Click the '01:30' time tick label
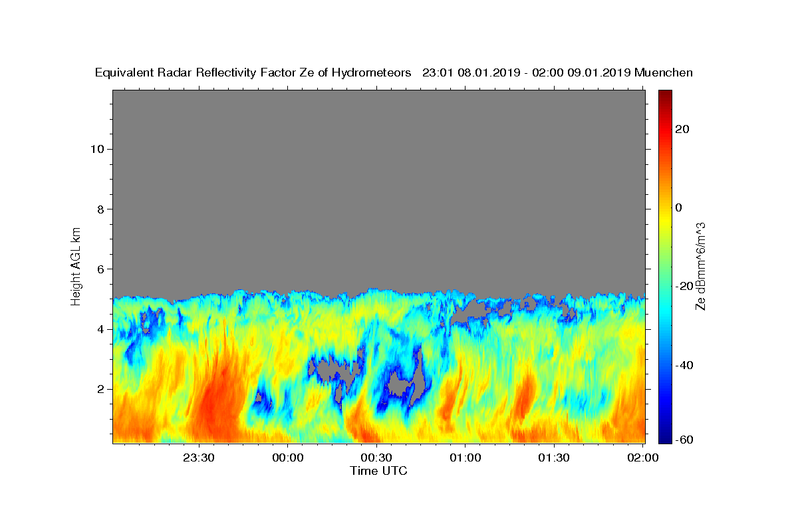This screenshot has width=798, height=532. click(554, 458)
